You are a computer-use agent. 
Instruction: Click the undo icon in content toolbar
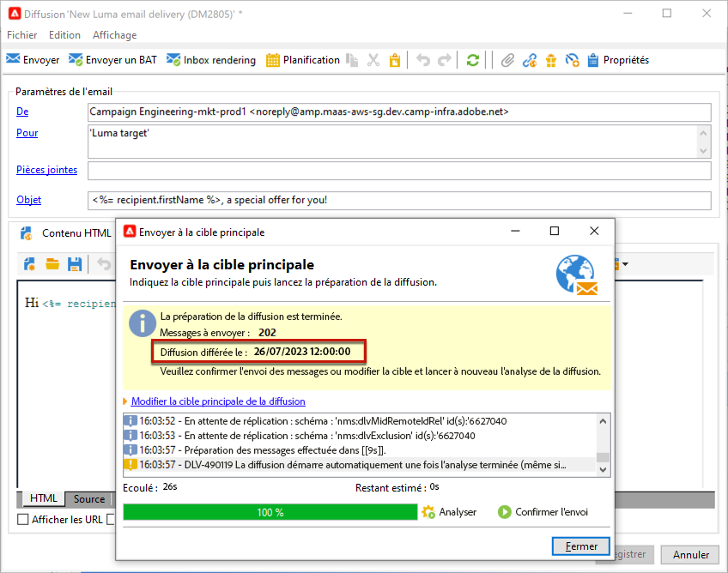104,264
